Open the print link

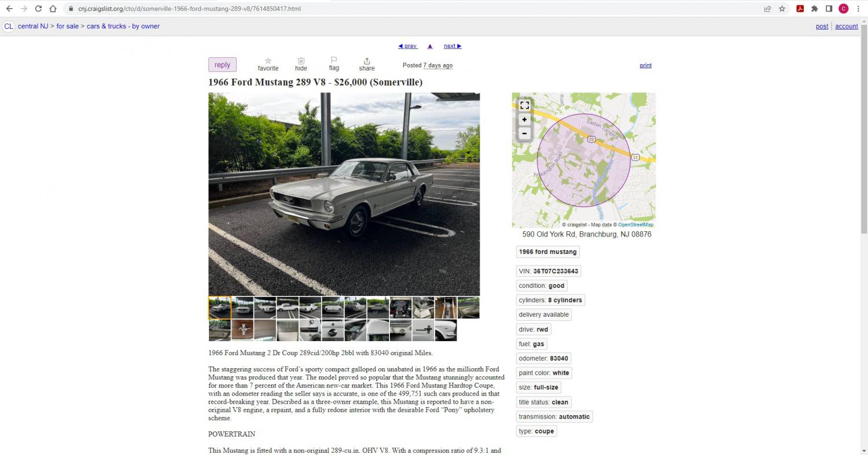click(646, 65)
